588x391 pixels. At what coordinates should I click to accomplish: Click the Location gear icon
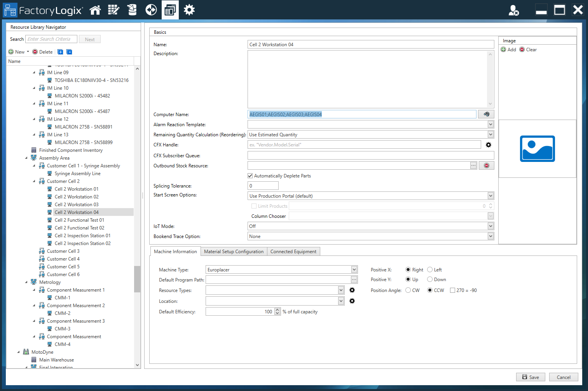click(352, 301)
